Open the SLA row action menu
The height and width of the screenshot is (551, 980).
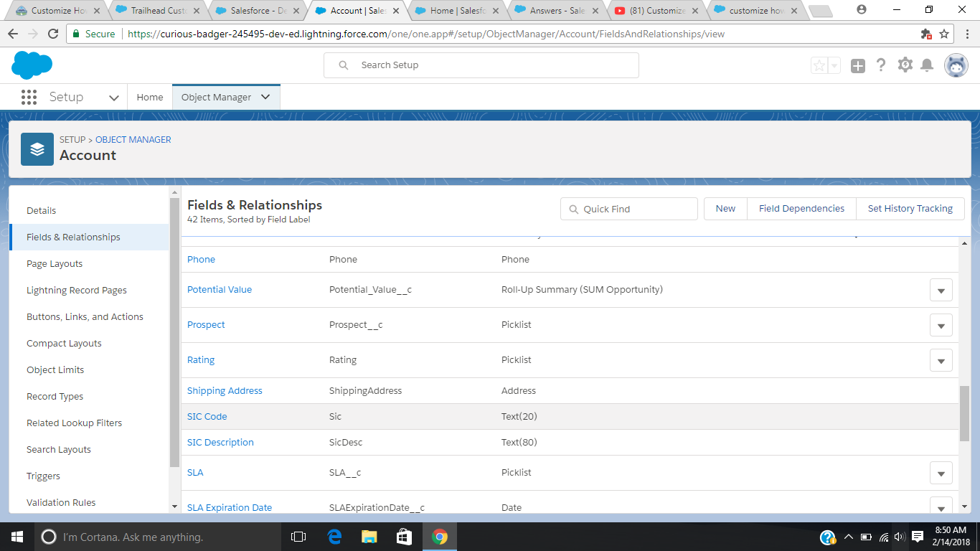[941, 474]
